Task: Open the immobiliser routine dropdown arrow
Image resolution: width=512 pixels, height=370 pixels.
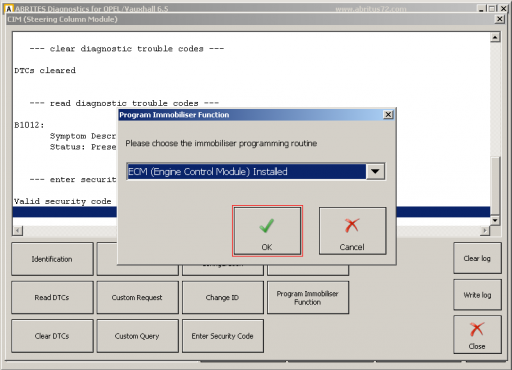Action: 375,171
